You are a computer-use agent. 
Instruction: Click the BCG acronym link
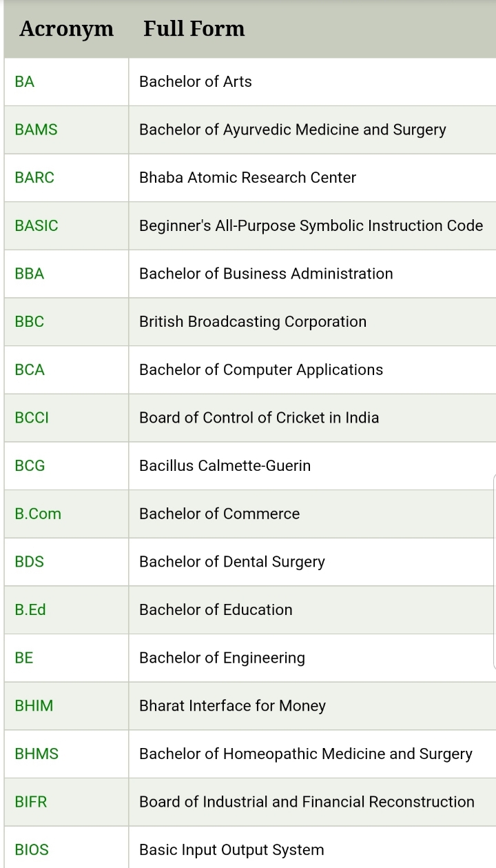click(x=30, y=465)
